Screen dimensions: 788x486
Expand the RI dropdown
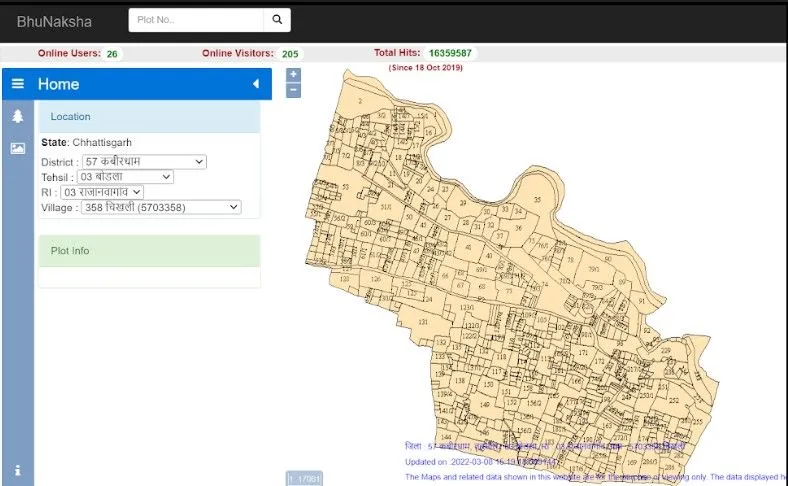click(101, 192)
